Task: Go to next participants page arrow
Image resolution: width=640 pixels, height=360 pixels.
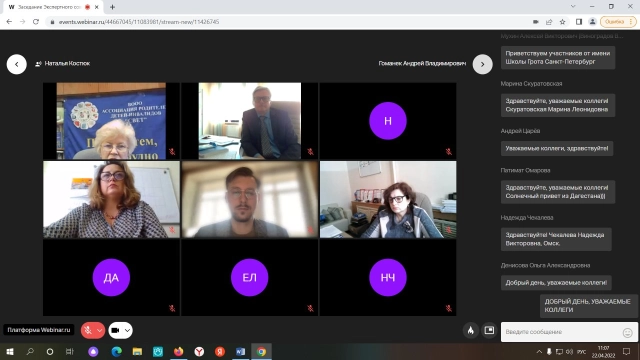Action: click(482, 64)
